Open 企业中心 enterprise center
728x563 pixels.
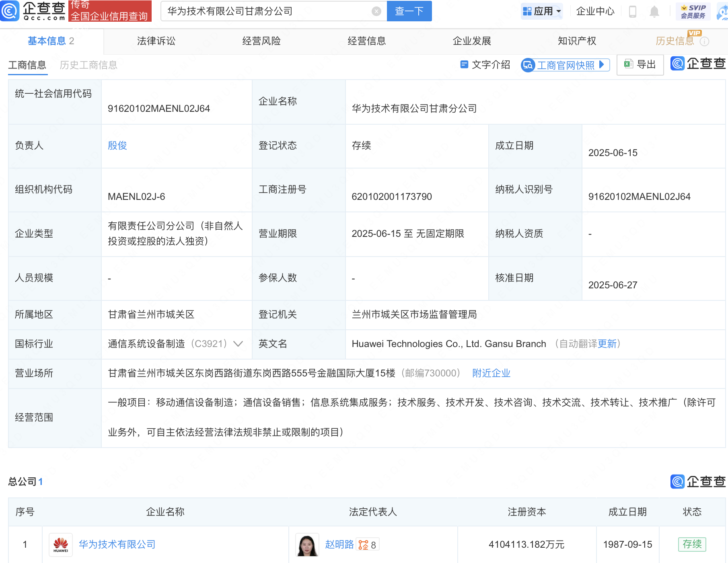pyautogui.click(x=595, y=11)
